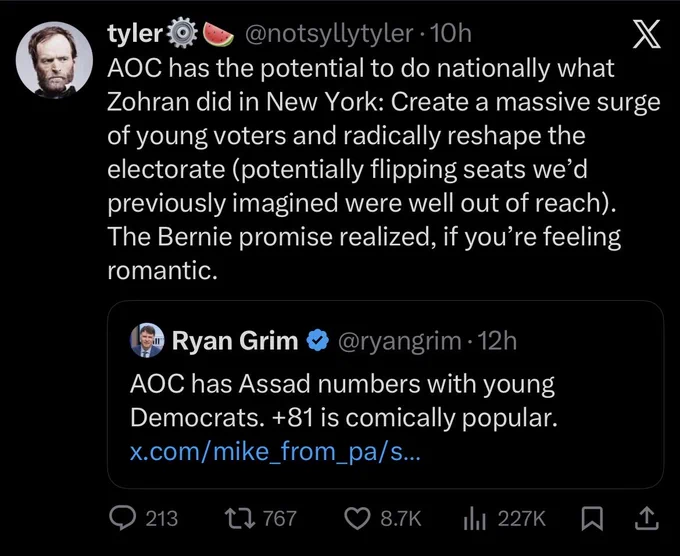Click the X logo icon

[x=646, y=33]
